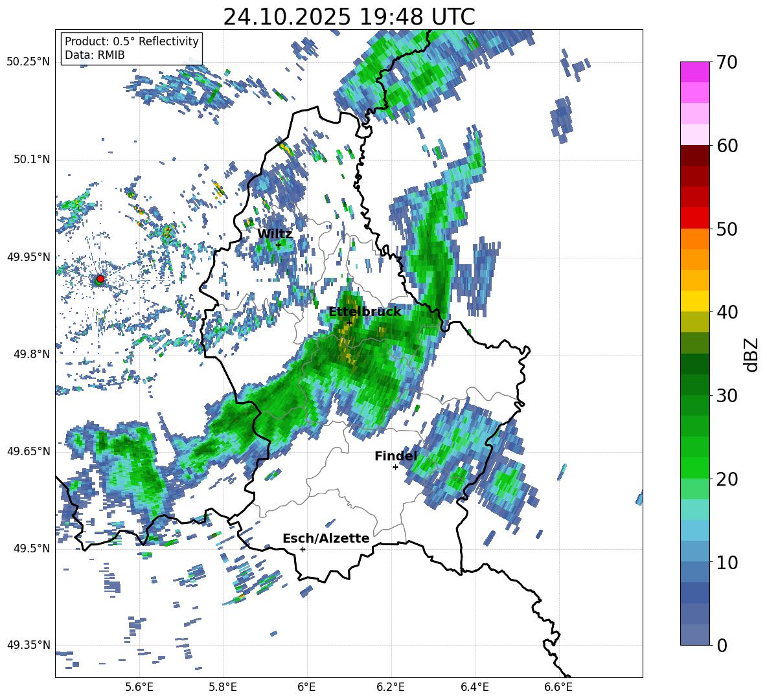The width and height of the screenshot is (767, 700).
Task: Click the Esch/Alzette location cross marker
Action: 303,549
